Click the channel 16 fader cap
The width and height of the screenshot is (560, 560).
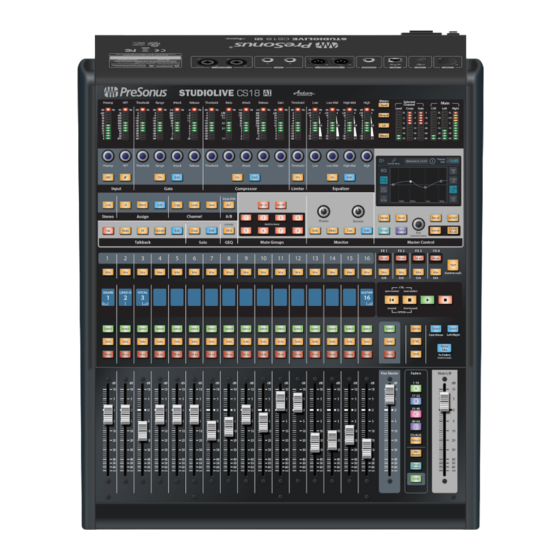point(366,448)
